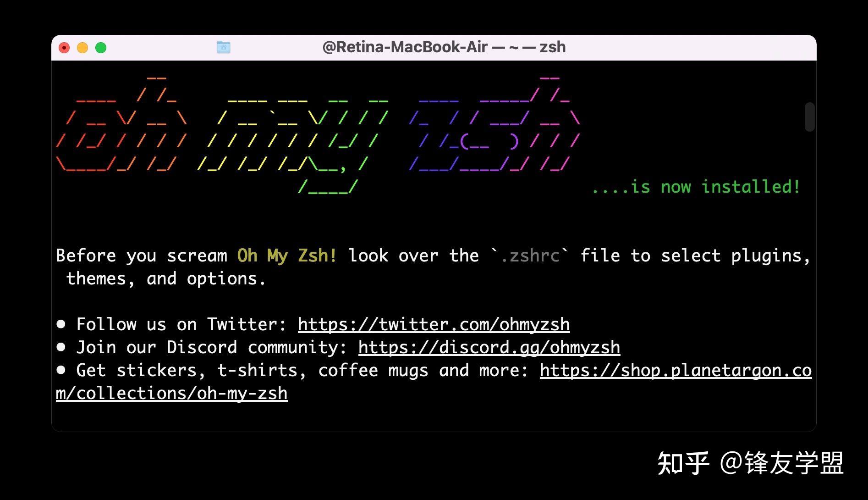Click inside the terminal output area
This screenshot has height=500, width=868.
[412, 220]
